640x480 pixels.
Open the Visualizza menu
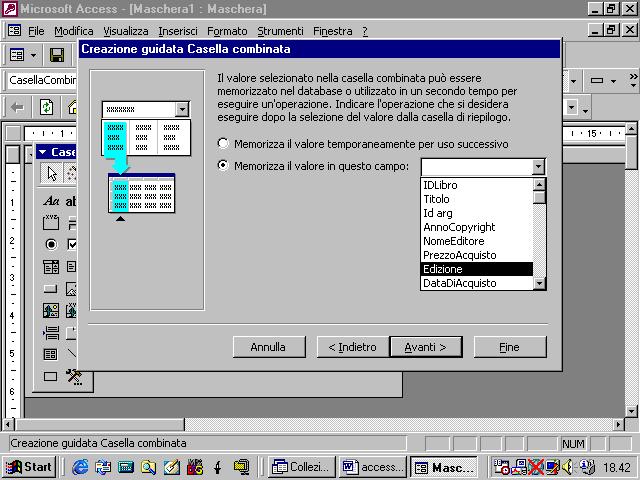[126, 31]
